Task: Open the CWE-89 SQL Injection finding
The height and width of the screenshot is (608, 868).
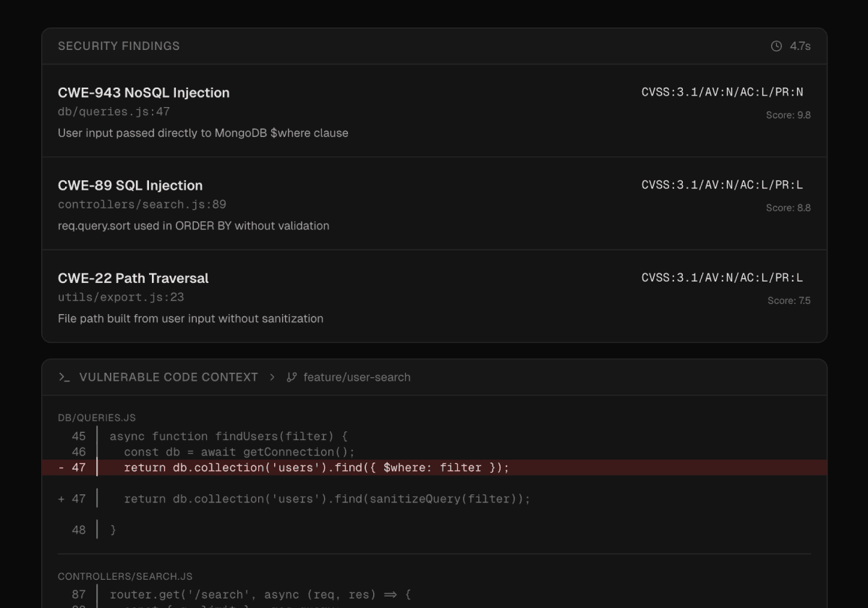Action: [x=130, y=185]
